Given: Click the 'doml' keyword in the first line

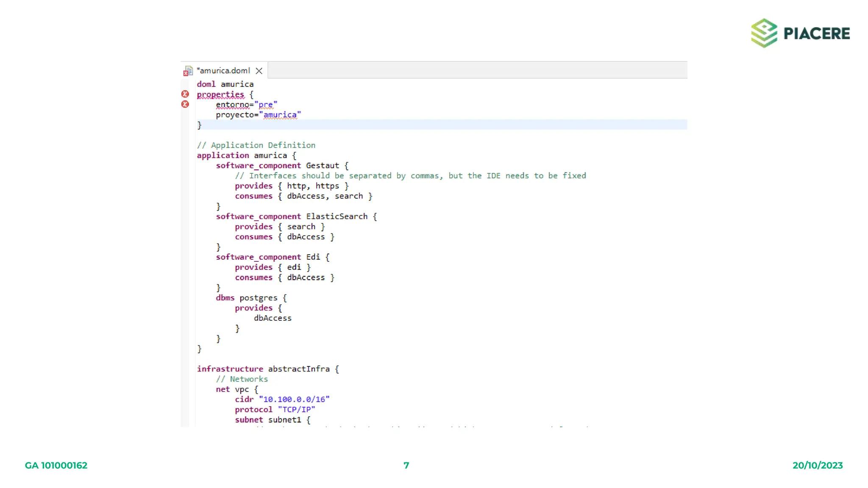Looking at the screenshot, I should coord(206,84).
